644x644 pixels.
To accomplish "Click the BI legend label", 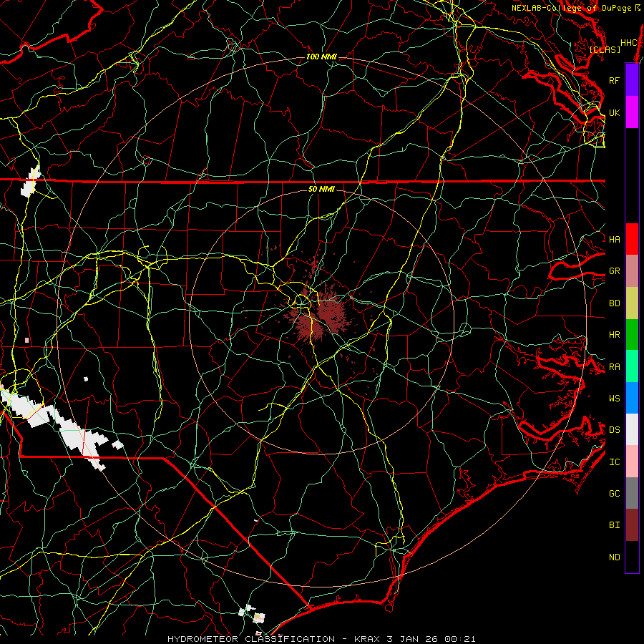I will [x=614, y=525].
